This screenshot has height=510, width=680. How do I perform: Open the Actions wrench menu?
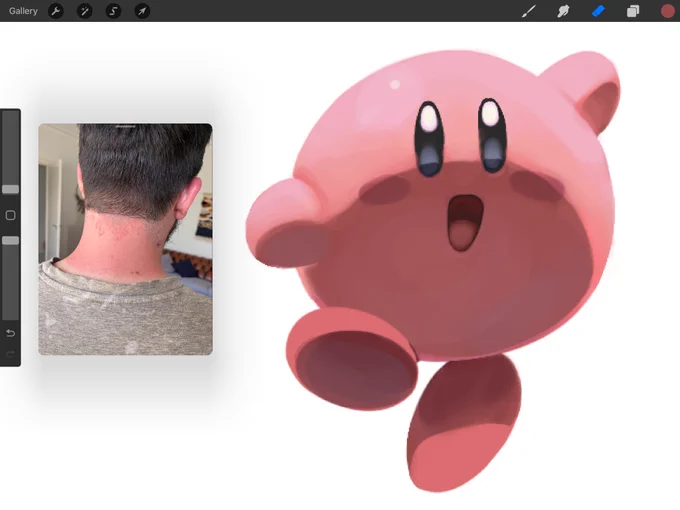pos(56,11)
